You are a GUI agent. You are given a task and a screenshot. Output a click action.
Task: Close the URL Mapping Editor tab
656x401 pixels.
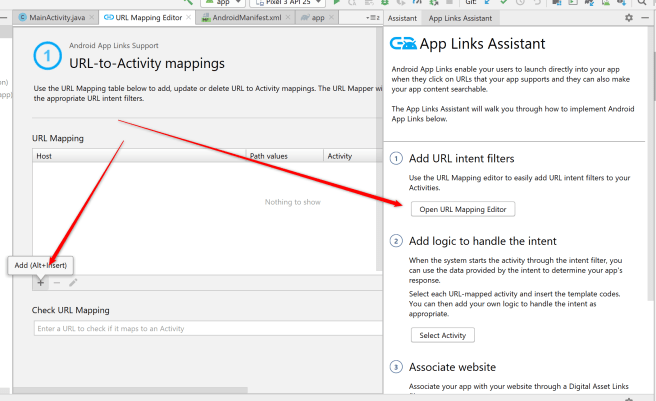[188, 18]
